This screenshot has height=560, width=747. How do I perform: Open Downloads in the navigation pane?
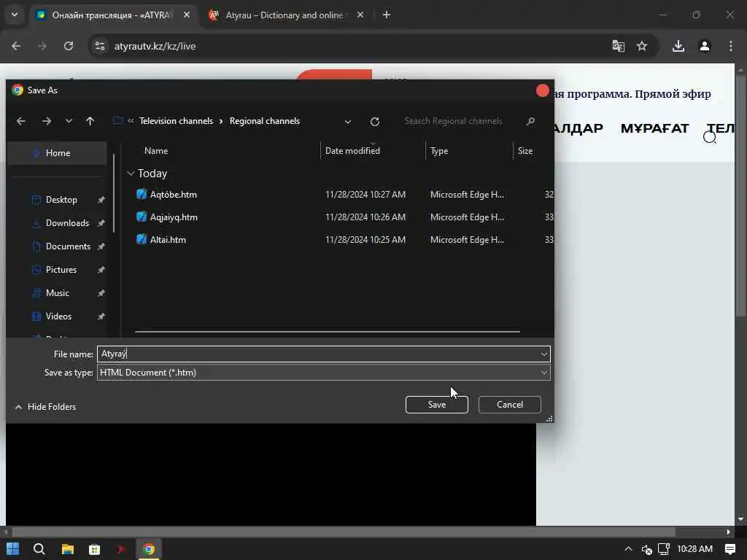pyautogui.click(x=67, y=223)
